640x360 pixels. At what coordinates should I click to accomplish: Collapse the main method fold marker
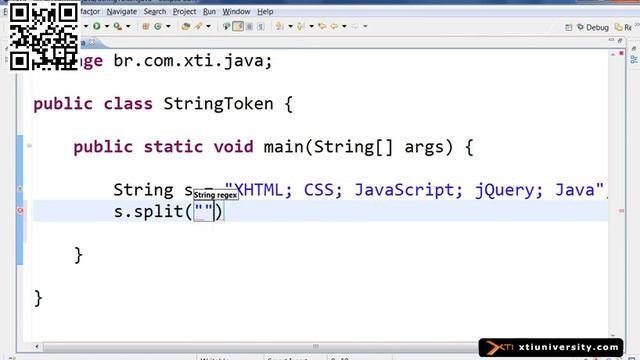[x=29, y=146]
